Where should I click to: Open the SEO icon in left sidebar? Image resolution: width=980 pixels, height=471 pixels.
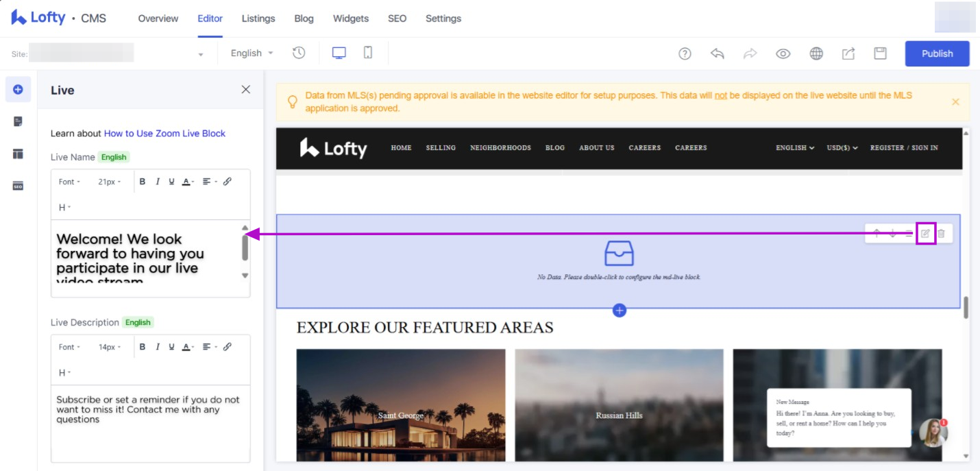(18, 186)
